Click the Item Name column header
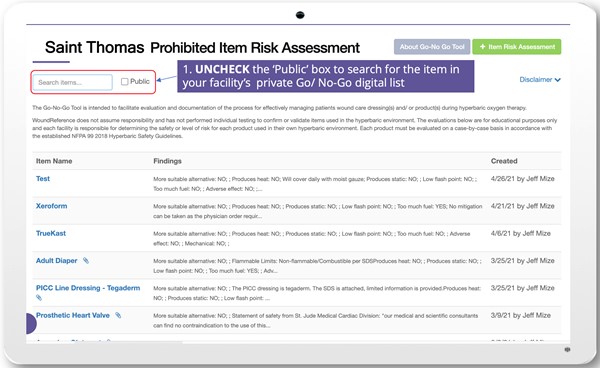 click(54, 161)
